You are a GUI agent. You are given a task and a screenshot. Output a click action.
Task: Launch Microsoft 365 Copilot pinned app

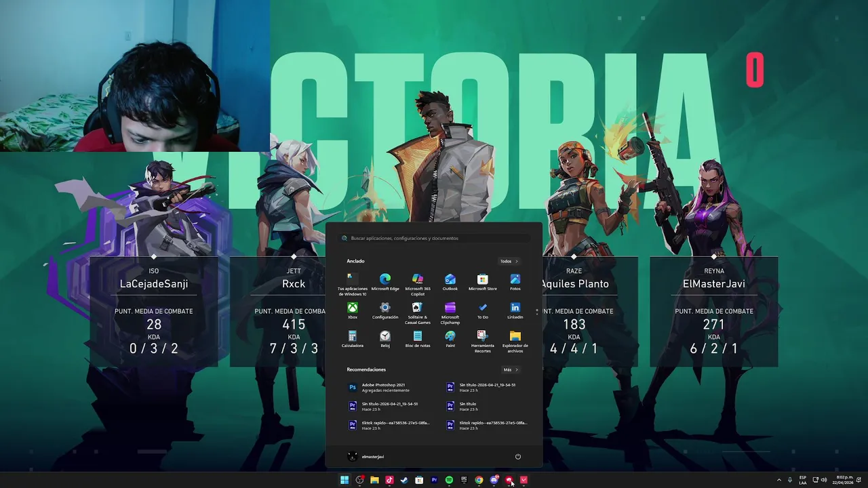pos(418,284)
